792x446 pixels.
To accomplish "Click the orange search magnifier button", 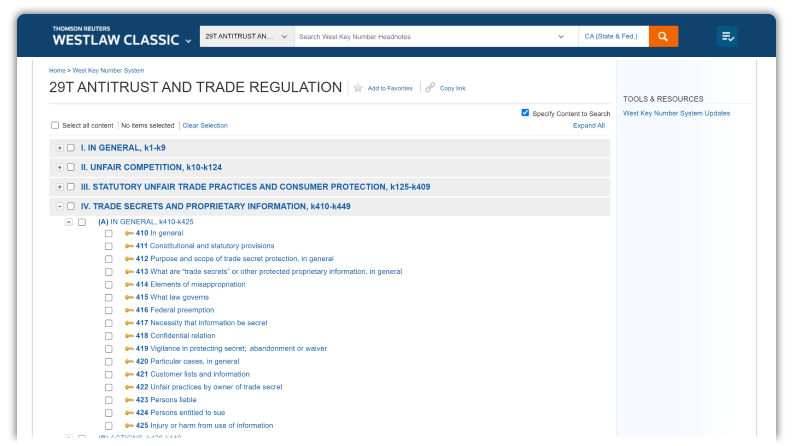I will [663, 37].
